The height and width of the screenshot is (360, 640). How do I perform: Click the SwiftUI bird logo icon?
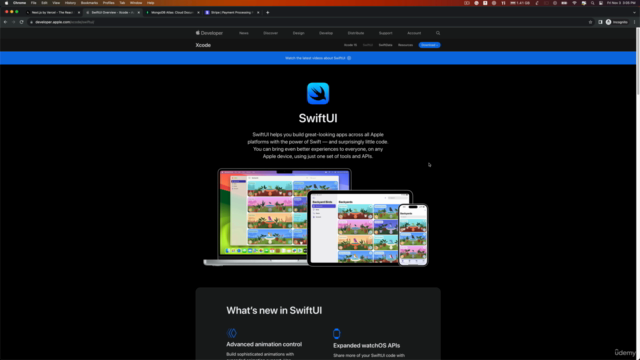coord(318,93)
